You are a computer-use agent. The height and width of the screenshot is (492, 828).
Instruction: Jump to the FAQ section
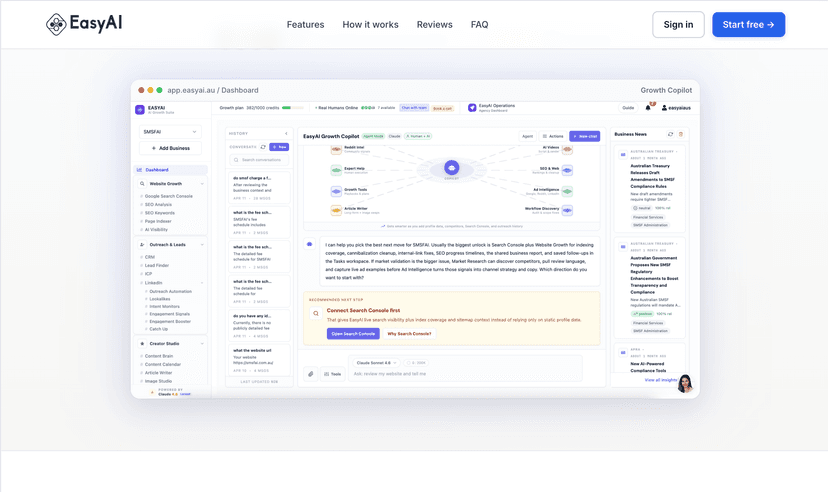click(x=479, y=25)
